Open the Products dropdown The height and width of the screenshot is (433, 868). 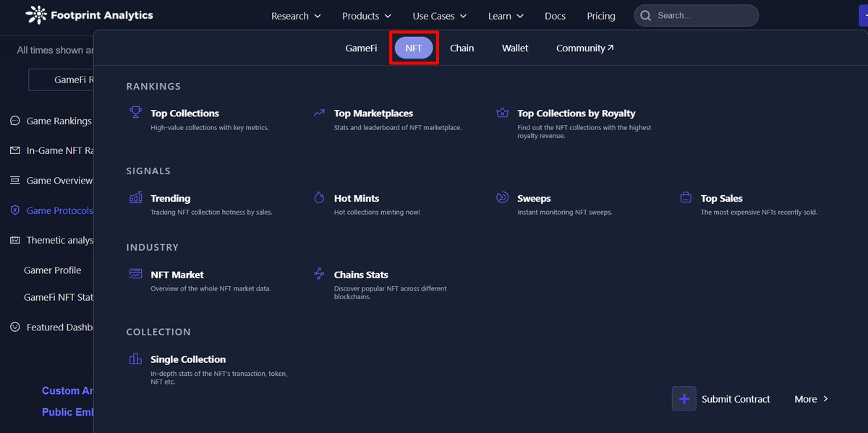pyautogui.click(x=366, y=15)
